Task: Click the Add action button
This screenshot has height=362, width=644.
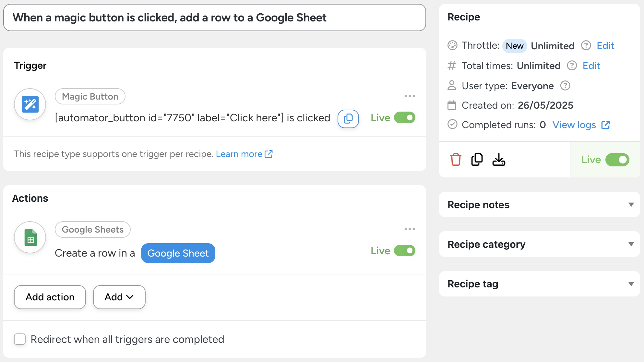Action: [x=50, y=297]
